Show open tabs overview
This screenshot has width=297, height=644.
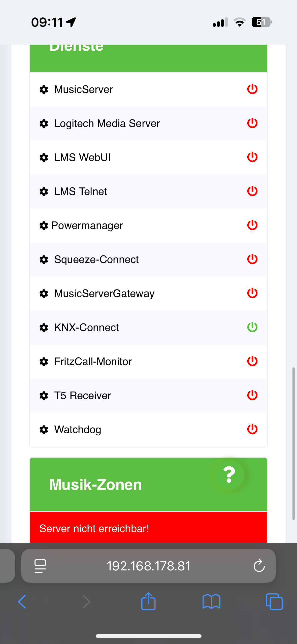click(274, 602)
